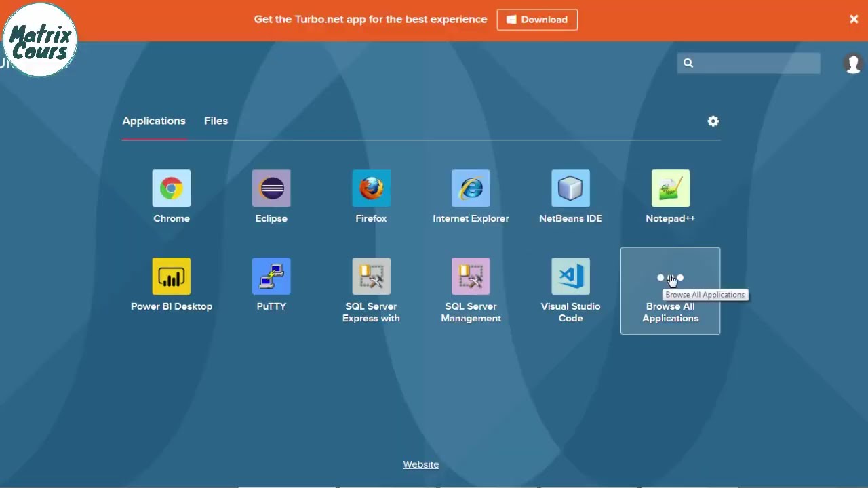
Task: Click the PuTTY label text
Action: coord(271,306)
